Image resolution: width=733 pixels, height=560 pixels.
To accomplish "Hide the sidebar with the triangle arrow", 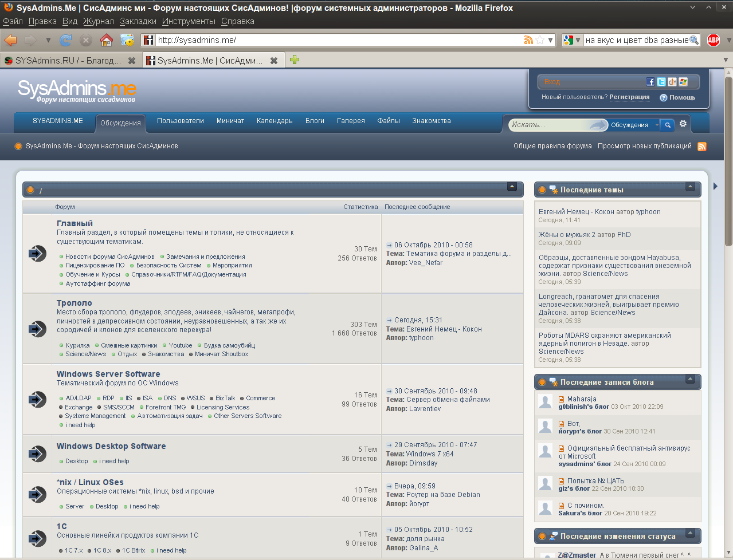I will pos(715,186).
